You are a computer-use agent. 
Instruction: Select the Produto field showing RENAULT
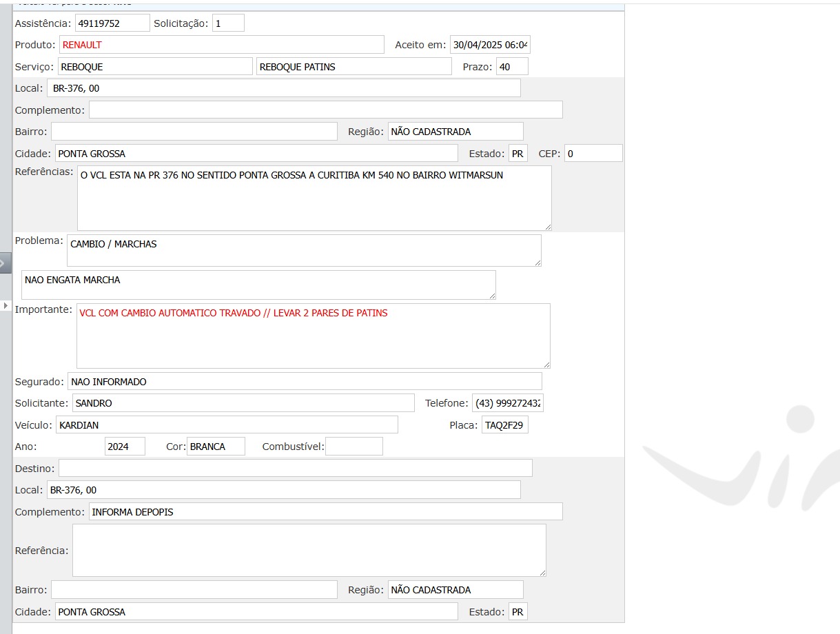pyautogui.click(x=221, y=45)
